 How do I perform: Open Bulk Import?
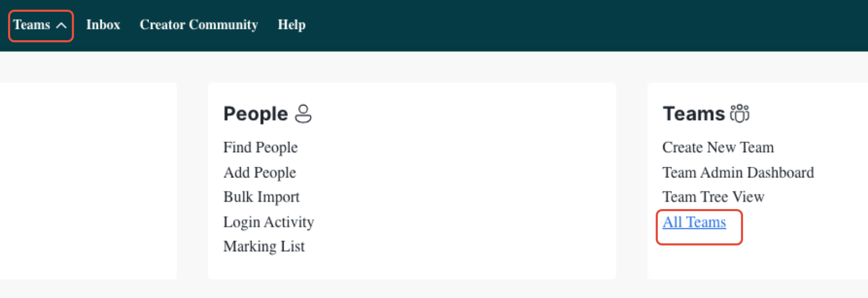coord(261,197)
